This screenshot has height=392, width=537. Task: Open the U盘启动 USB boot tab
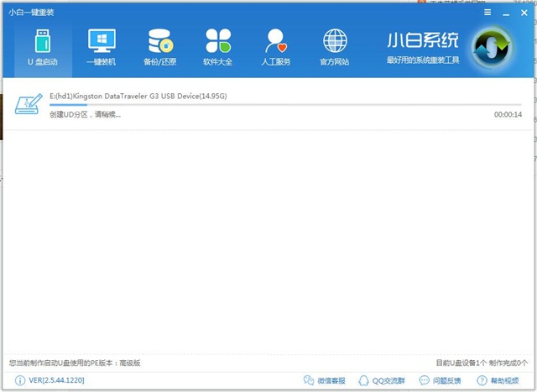click(43, 48)
